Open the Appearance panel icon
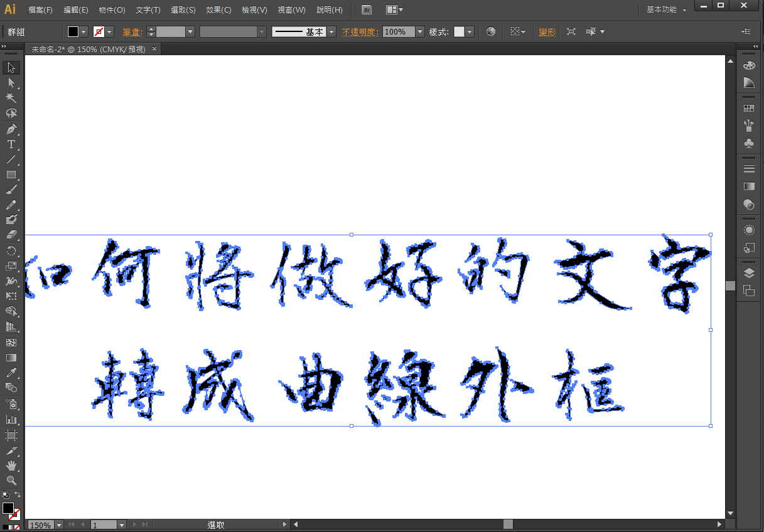The width and height of the screenshot is (764, 532). click(x=748, y=230)
